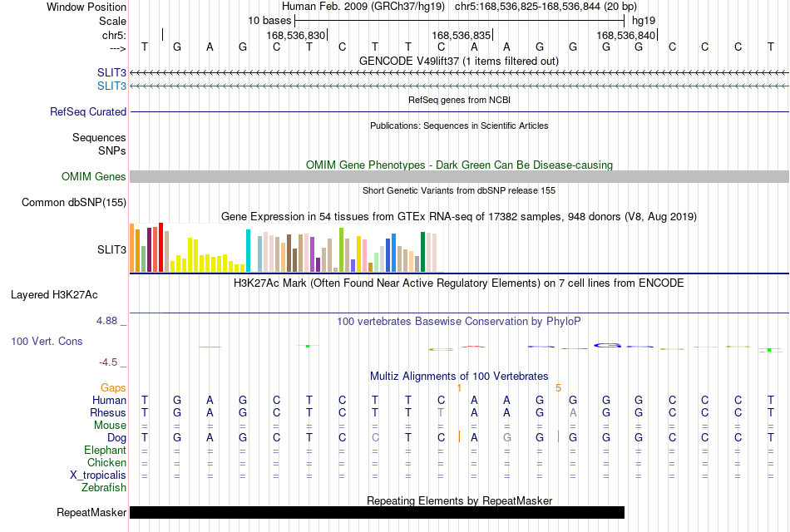Open the RefSeq Curated track label
The height and width of the screenshot is (532, 790).
coord(88,112)
